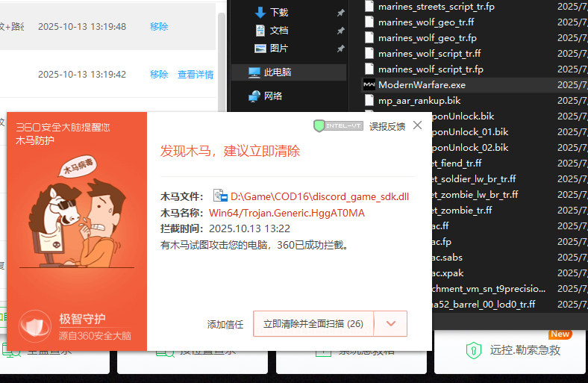588x383 pixels.
Task: Click the pin icon next to 图片
Action: [x=340, y=49]
